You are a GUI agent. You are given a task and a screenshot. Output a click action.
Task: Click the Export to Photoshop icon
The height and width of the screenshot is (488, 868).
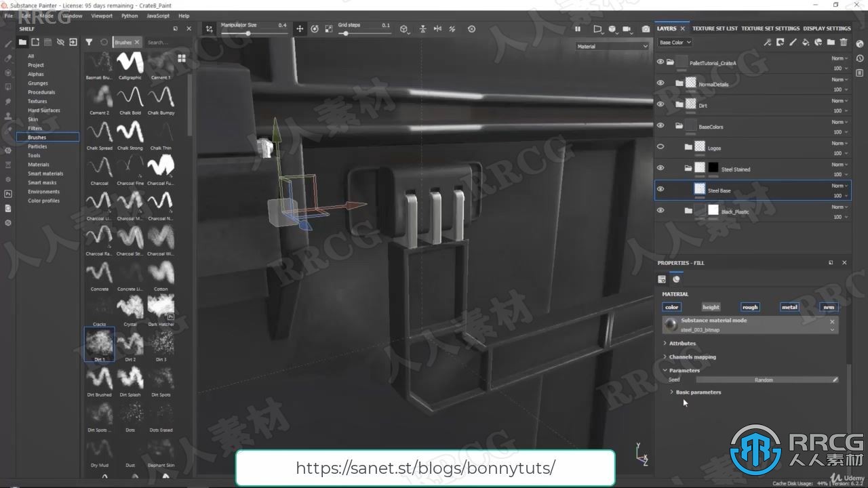tap(8, 194)
